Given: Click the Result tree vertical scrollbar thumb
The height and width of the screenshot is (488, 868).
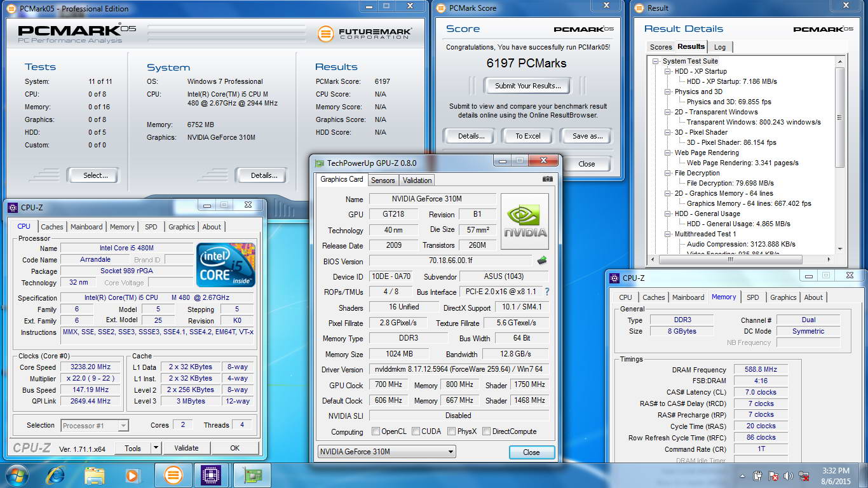Looking at the screenshot, I should point(840,118).
